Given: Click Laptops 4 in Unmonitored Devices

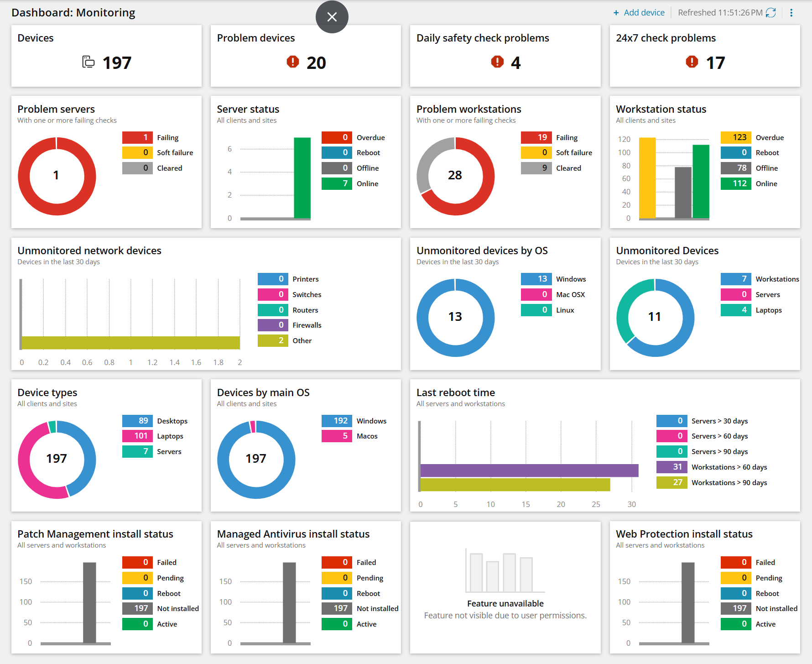Looking at the screenshot, I should click(751, 310).
